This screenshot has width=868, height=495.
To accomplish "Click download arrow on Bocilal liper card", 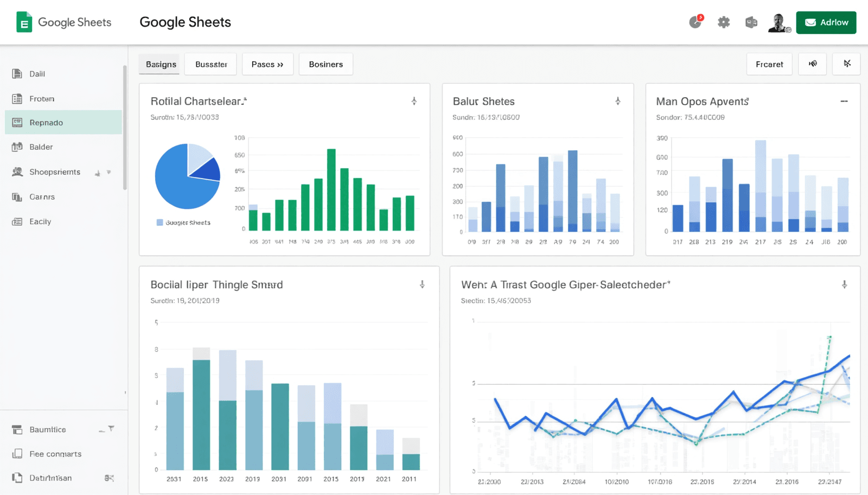I will coord(422,284).
